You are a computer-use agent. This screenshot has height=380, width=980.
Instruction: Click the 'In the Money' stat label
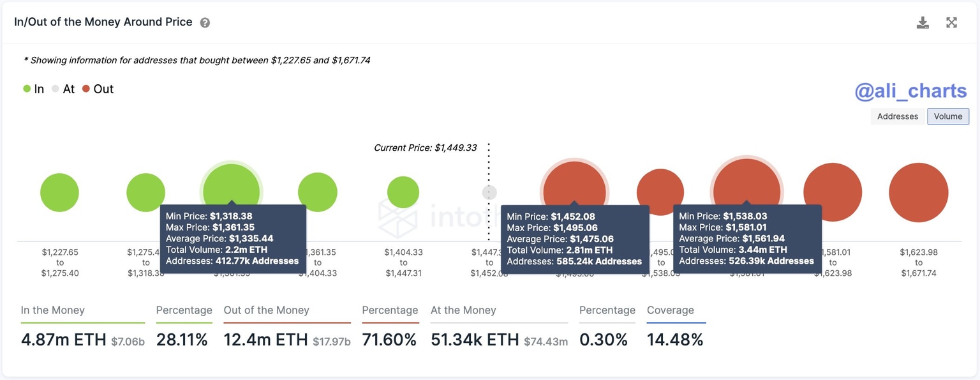52,310
